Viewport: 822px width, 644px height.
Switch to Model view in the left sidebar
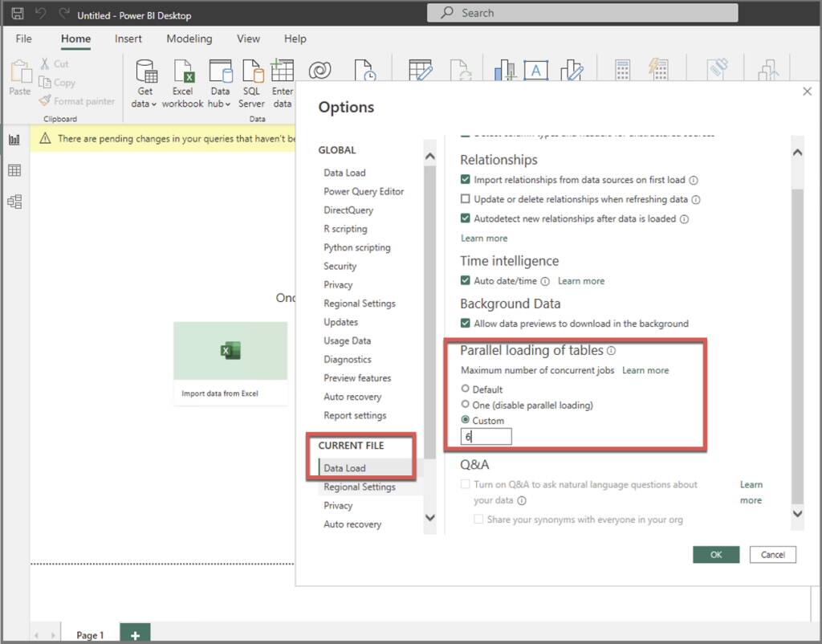tap(14, 202)
